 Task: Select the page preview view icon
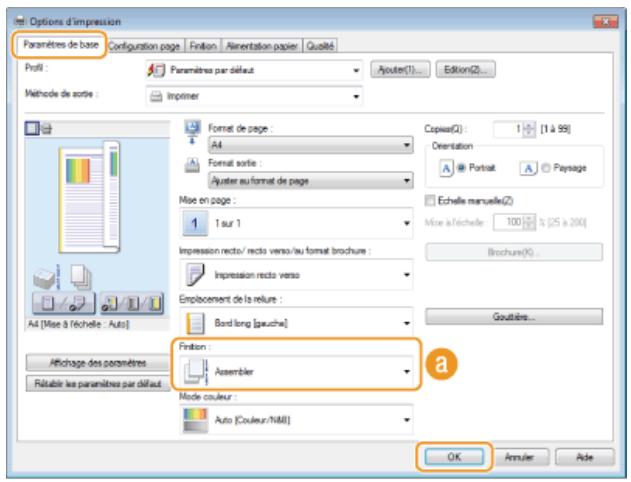pyautogui.click(x=31, y=129)
